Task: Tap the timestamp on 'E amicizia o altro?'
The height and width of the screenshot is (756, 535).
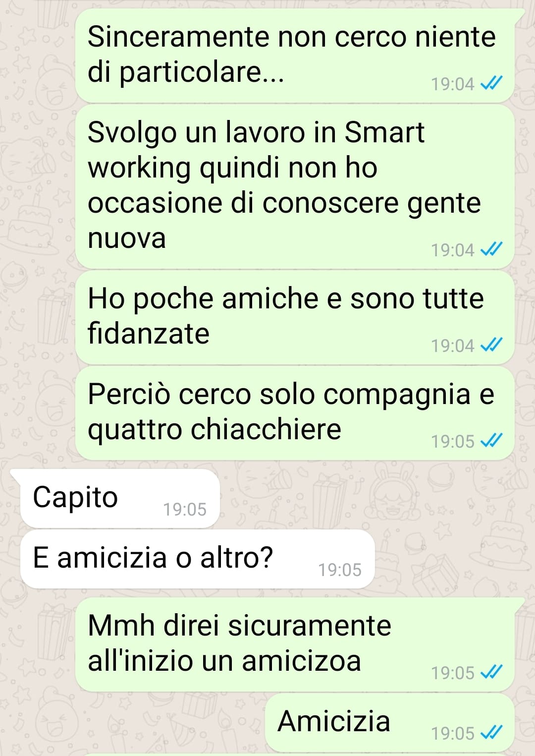Action: [339, 570]
